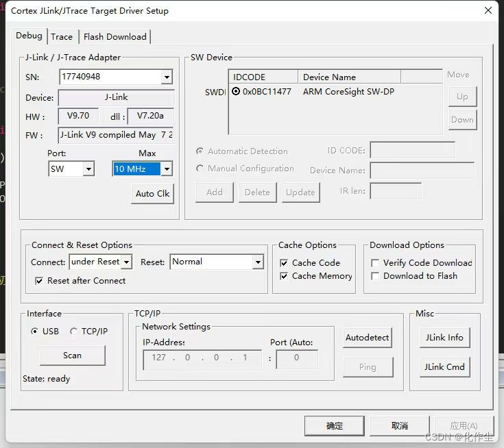504x448 pixels.
Task: Open JLink Info
Action: (x=444, y=338)
